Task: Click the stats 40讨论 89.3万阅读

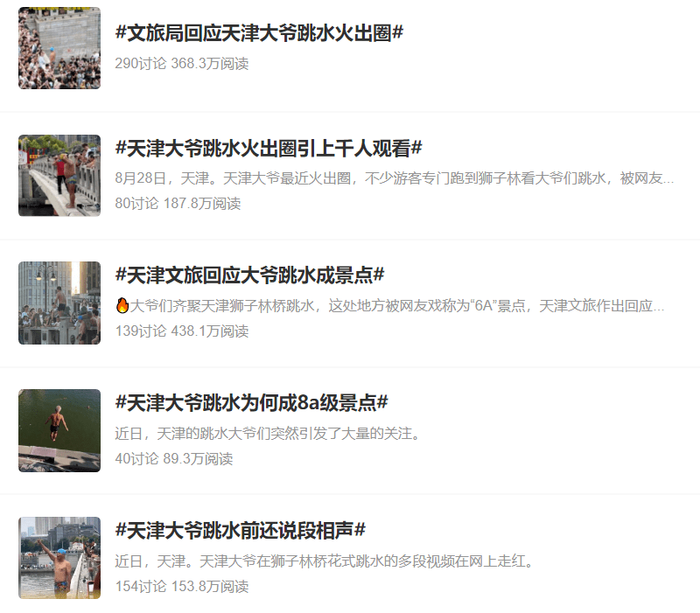Action: click(x=173, y=458)
